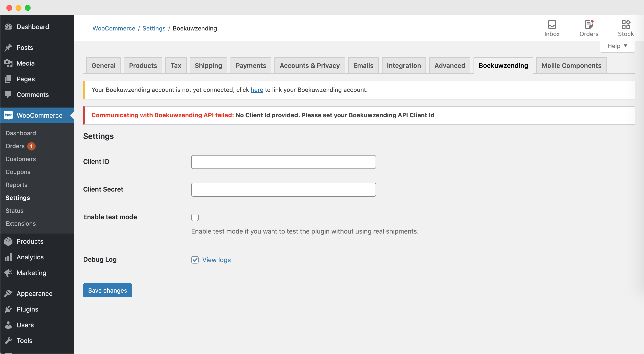Click the Comments speech bubble icon
Image resolution: width=644 pixels, height=354 pixels.
click(x=8, y=94)
